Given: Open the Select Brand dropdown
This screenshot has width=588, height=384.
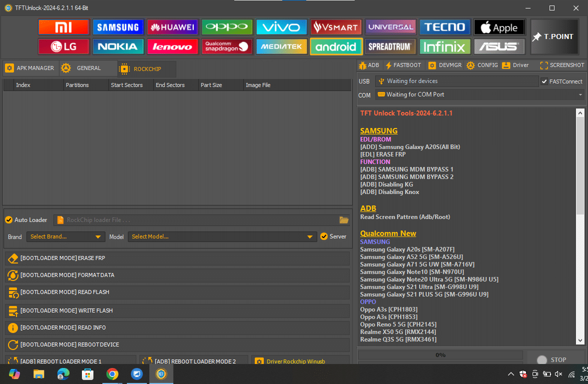Looking at the screenshot, I should coord(65,236).
